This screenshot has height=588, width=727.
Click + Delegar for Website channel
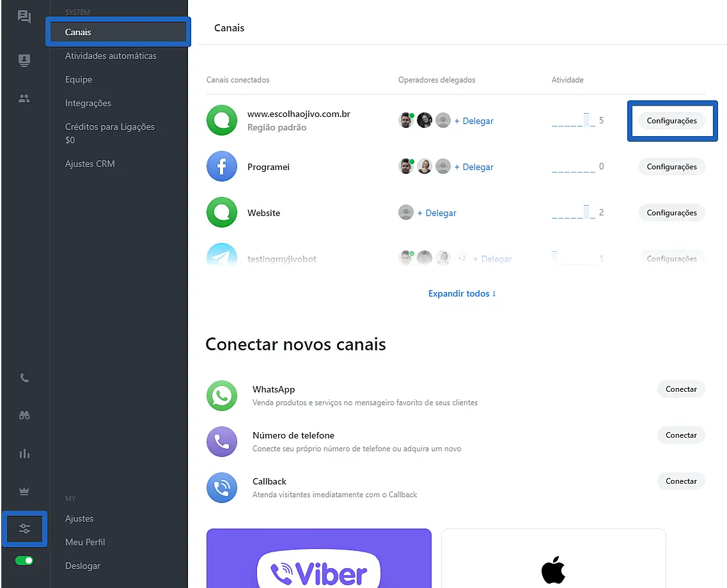click(x=437, y=213)
